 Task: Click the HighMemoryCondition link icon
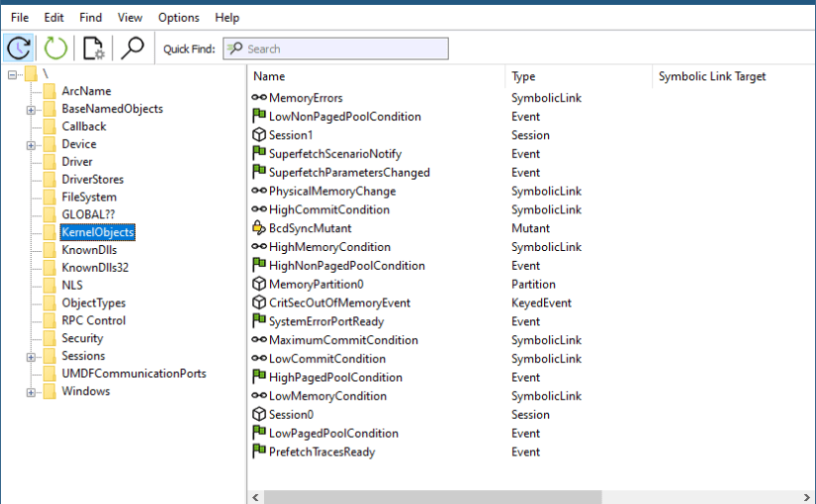click(x=259, y=246)
